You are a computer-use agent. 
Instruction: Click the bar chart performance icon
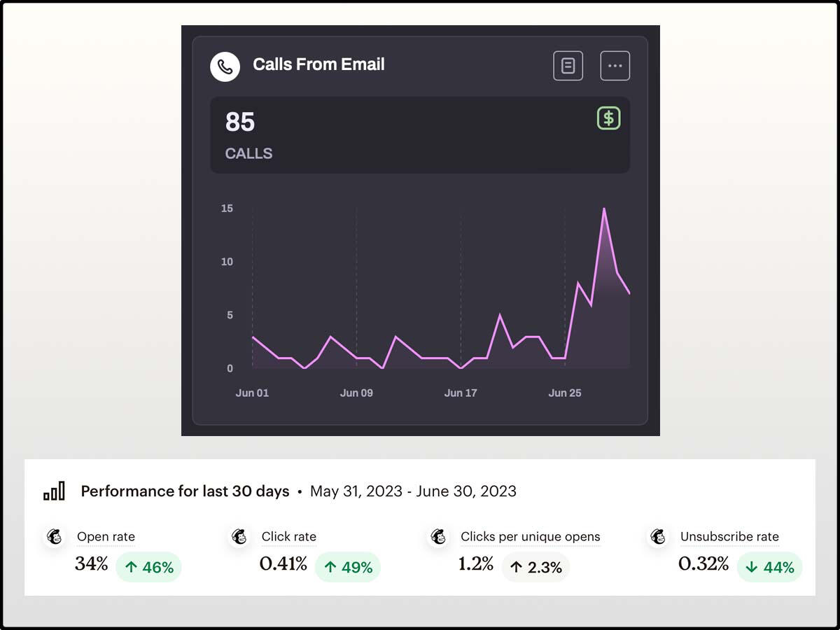coord(54,491)
